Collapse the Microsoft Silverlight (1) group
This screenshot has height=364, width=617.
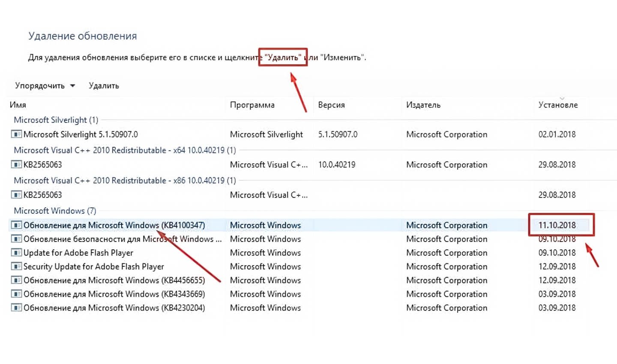pyautogui.click(x=56, y=120)
